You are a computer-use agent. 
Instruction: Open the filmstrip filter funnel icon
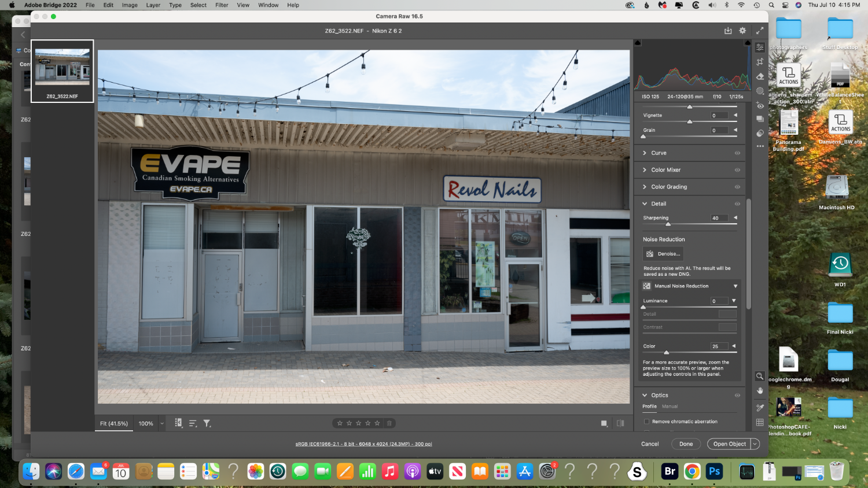coord(207,423)
